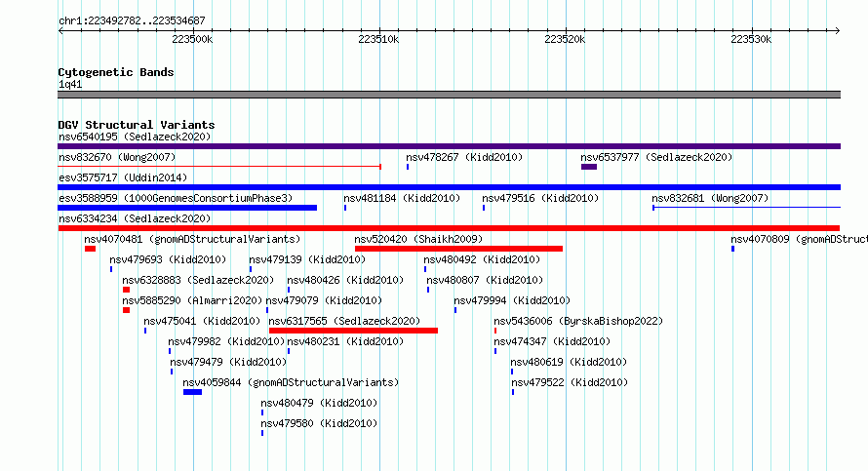Click the DGV Structural Variants track title
The height and width of the screenshot is (471, 868).
click(137, 125)
